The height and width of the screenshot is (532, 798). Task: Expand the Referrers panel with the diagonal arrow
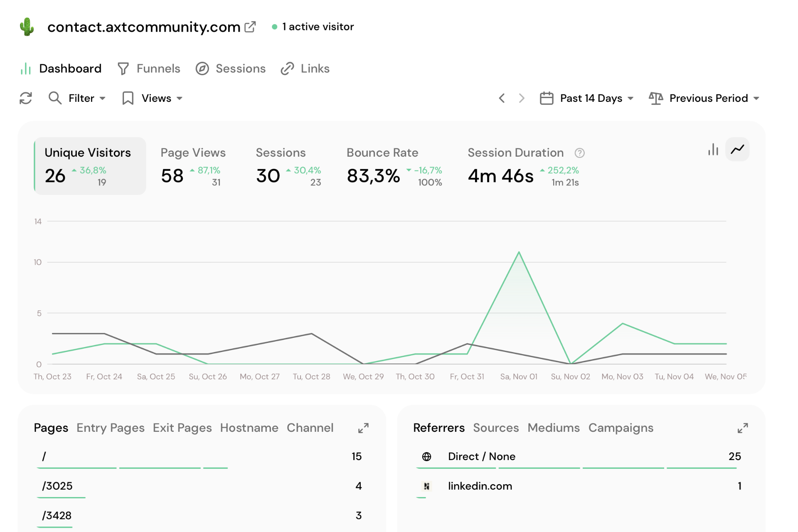point(743,428)
